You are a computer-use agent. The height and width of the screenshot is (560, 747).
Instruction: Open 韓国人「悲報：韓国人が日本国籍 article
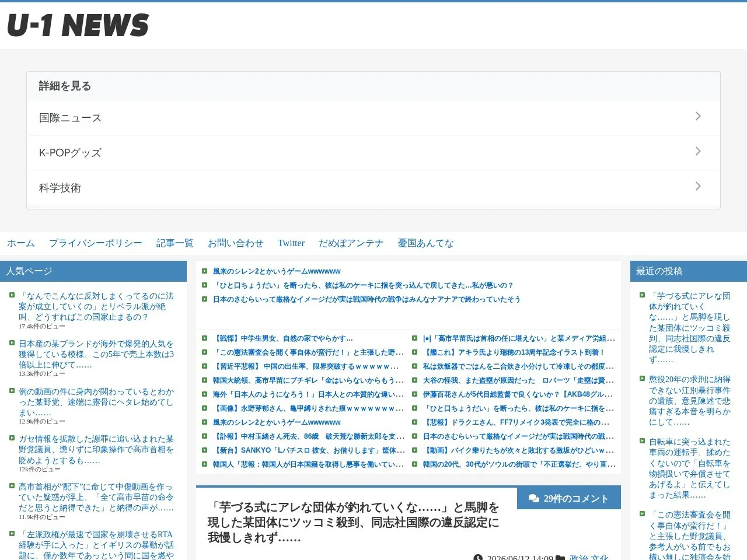pyautogui.click(x=309, y=464)
